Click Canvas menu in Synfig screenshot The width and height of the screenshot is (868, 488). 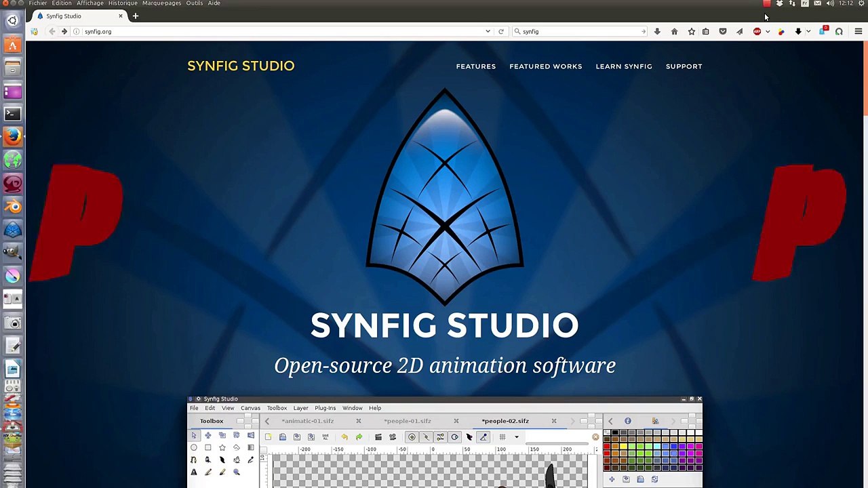click(250, 408)
